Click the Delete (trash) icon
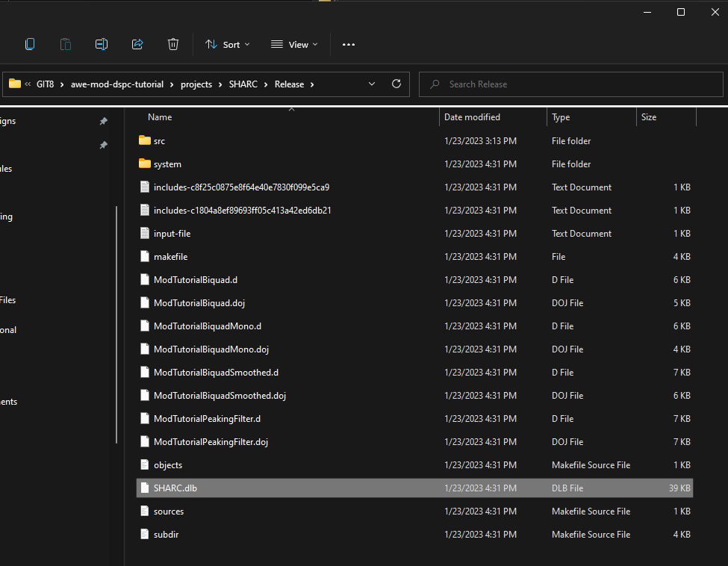The image size is (728, 566). pyautogui.click(x=173, y=44)
